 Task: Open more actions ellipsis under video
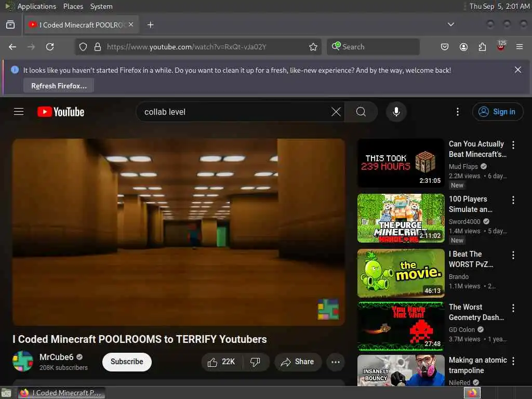coord(336,362)
